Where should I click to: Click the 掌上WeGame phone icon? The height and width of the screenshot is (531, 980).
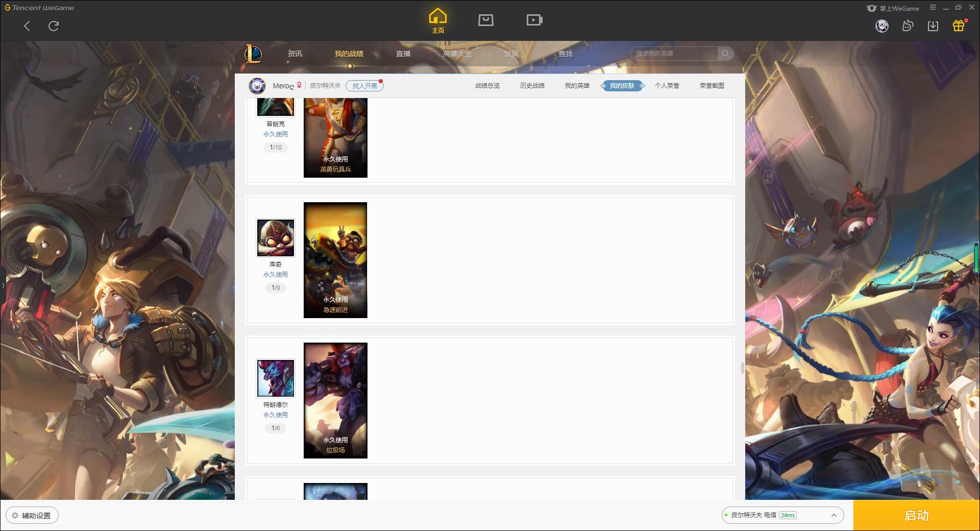coord(872,8)
